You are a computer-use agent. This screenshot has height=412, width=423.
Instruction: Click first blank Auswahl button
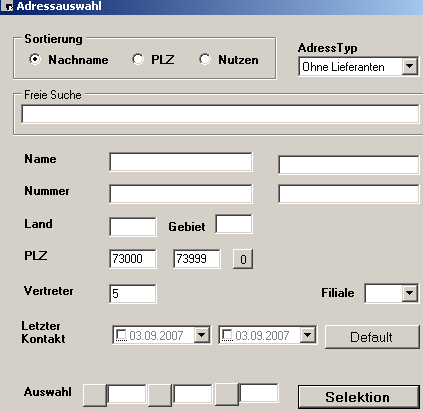tap(95, 395)
